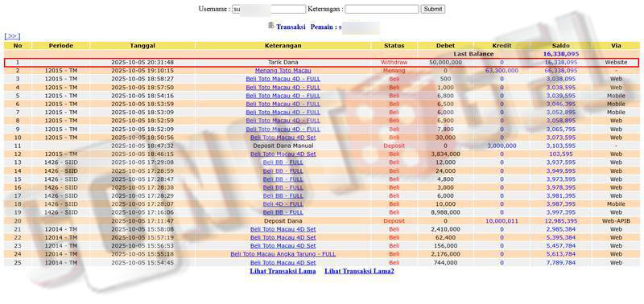Open Beli 4D - FULL link in row 18
The width and height of the screenshot is (644, 304).
(283, 204)
